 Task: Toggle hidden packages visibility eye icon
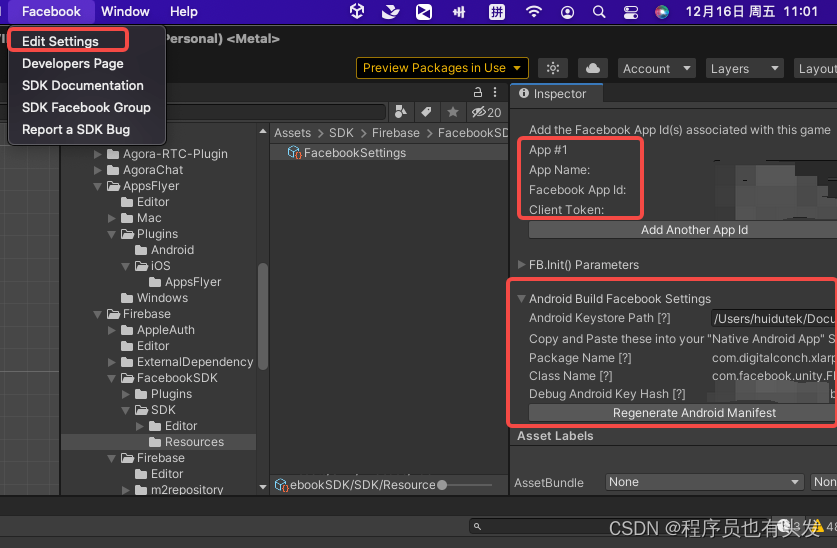coord(486,112)
